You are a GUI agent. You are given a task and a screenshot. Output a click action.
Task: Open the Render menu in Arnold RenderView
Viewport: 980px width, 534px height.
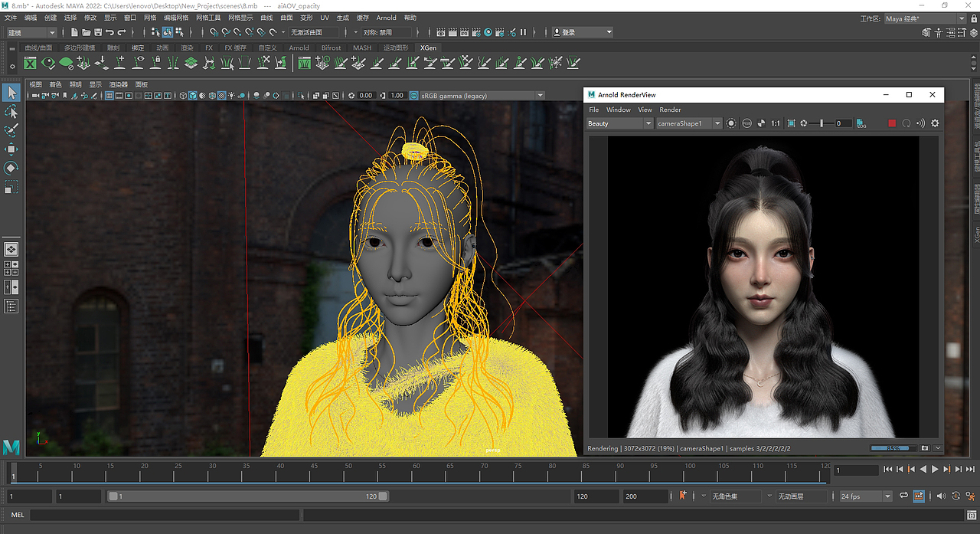tap(670, 110)
